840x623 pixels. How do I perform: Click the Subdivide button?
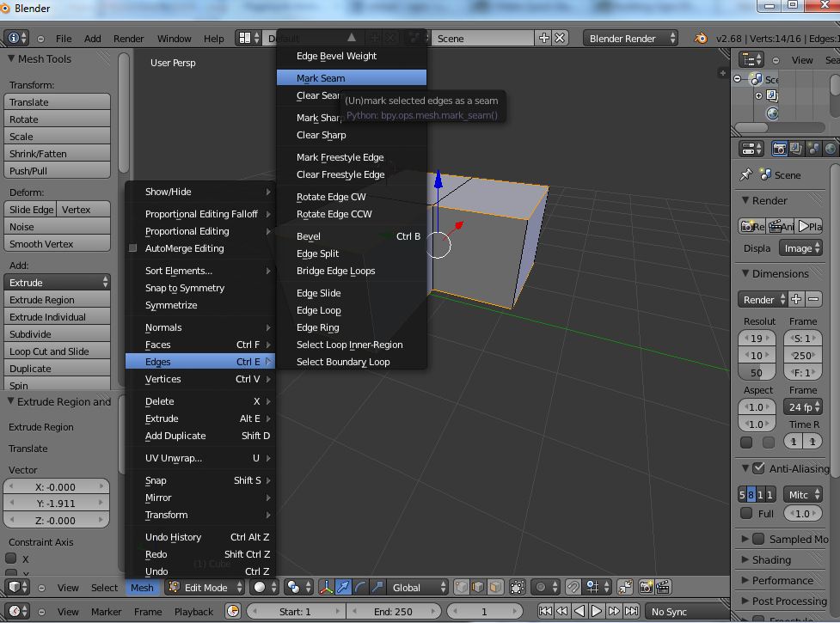pos(58,334)
